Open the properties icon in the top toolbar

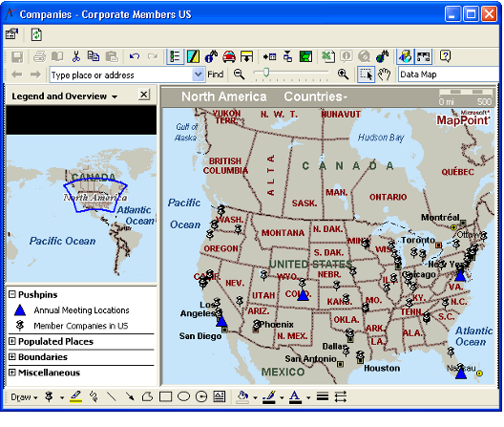point(12,34)
